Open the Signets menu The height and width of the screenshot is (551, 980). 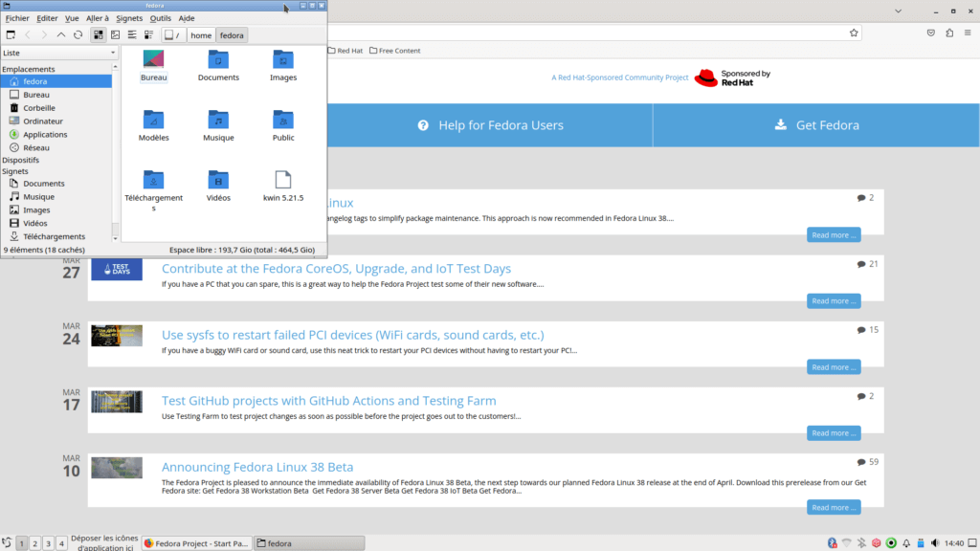[x=129, y=18]
